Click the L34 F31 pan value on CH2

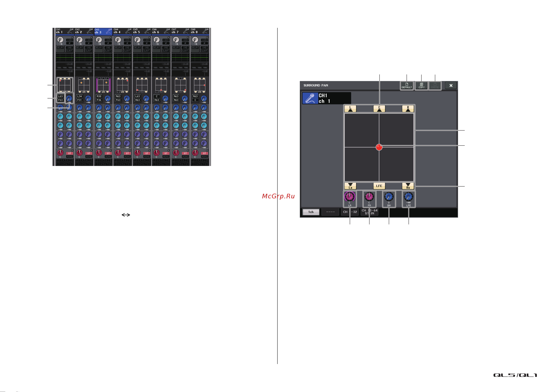[80, 98]
